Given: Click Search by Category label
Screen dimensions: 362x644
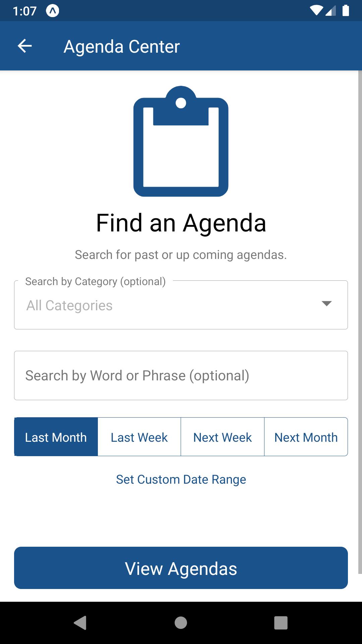Looking at the screenshot, I should click(x=96, y=281).
